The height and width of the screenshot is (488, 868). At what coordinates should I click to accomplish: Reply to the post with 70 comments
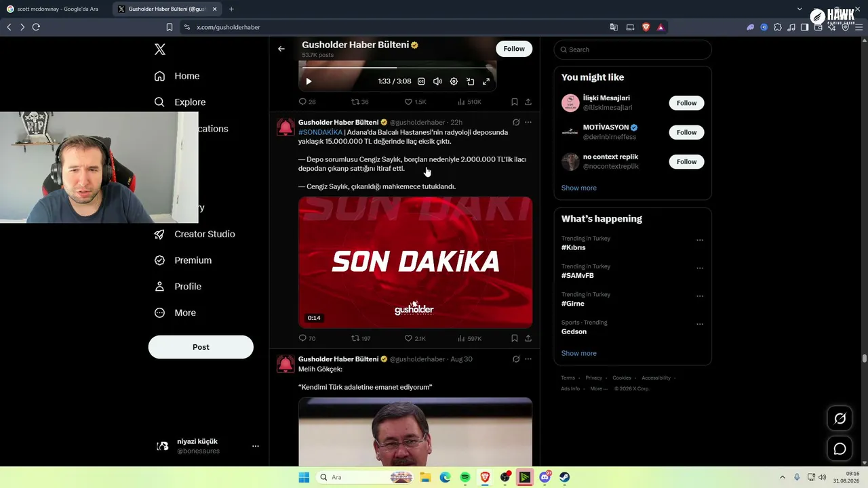307,338
